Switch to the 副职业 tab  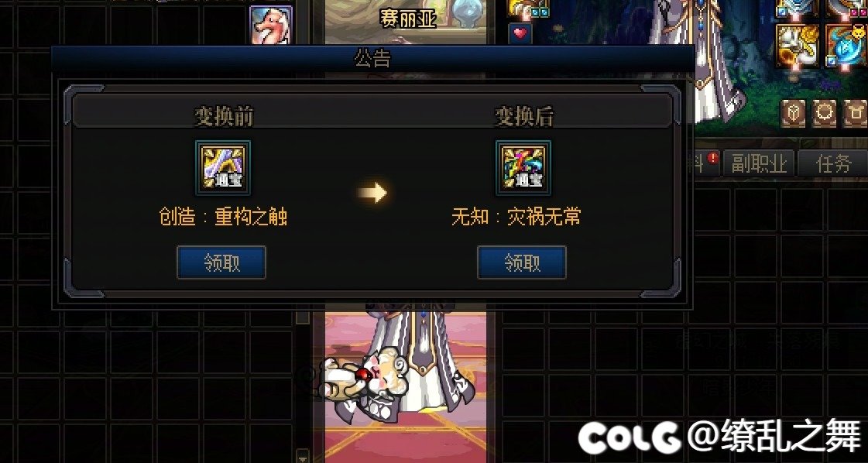(x=758, y=163)
